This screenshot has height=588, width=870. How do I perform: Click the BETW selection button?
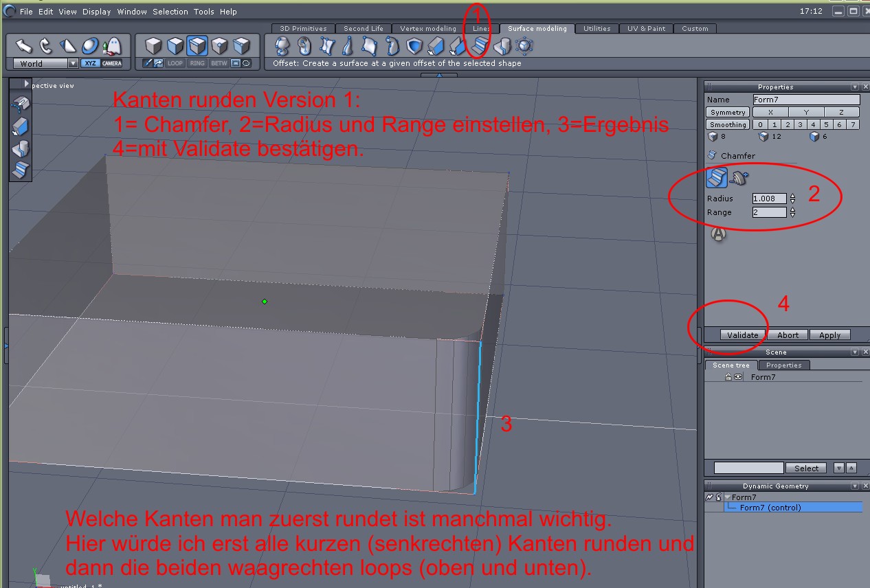[219, 63]
